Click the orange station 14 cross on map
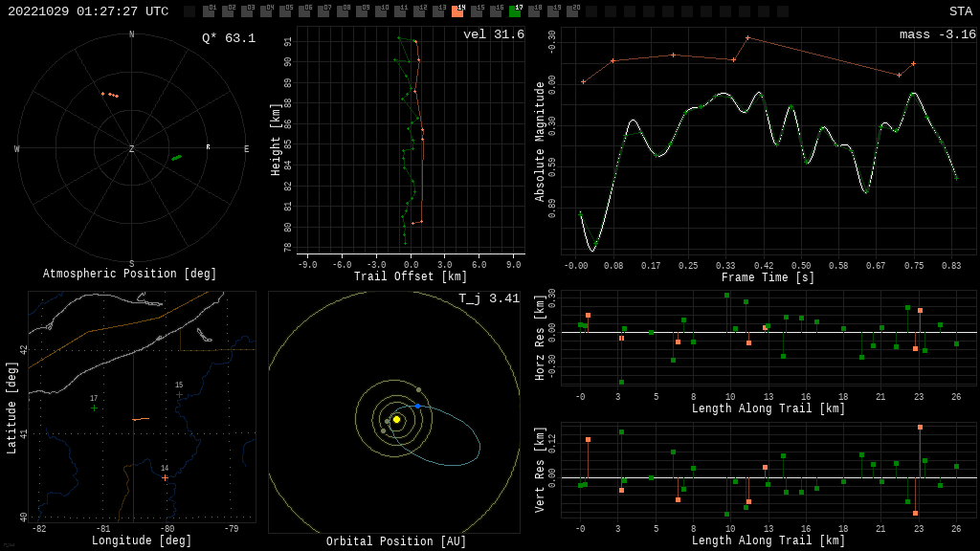 165,478
